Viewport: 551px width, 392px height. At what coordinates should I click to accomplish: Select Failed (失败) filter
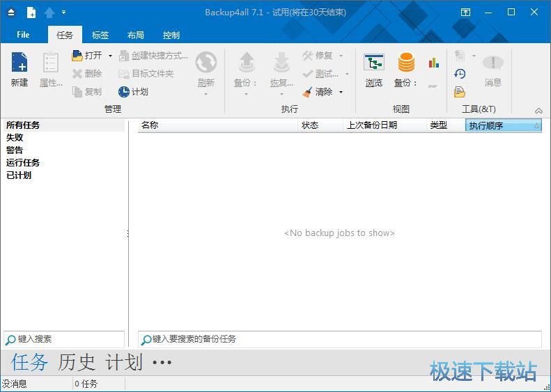point(15,138)
